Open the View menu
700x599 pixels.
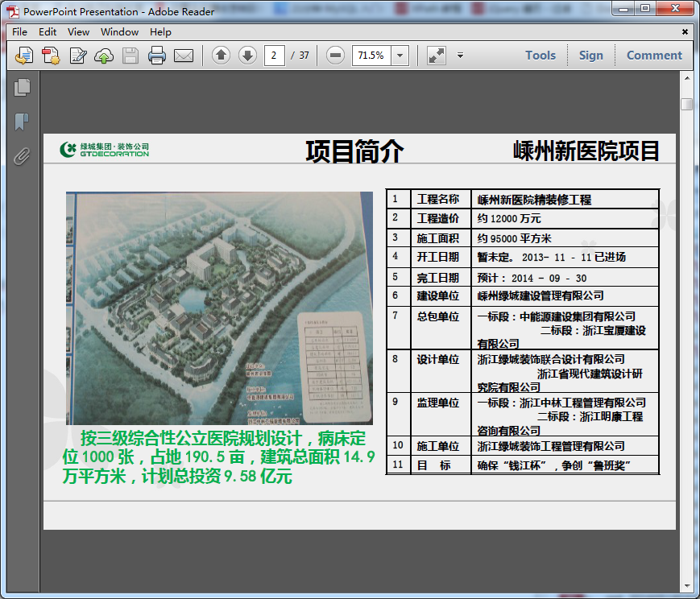(79, 31)
